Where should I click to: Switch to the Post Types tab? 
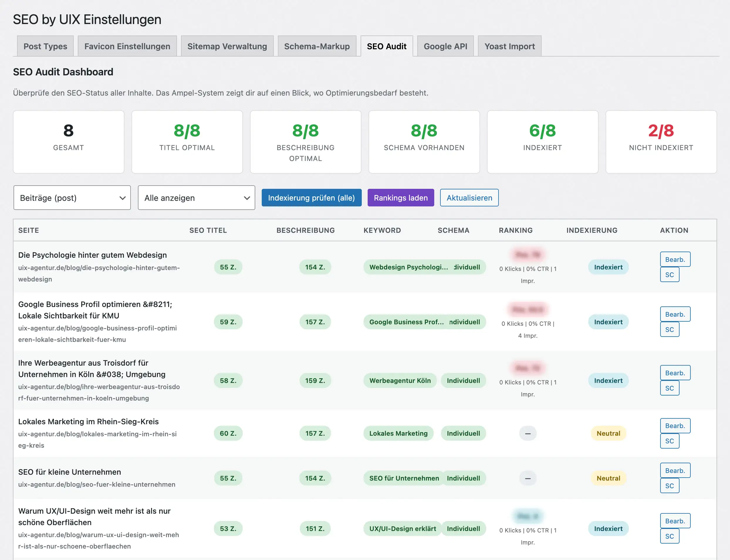45,46
